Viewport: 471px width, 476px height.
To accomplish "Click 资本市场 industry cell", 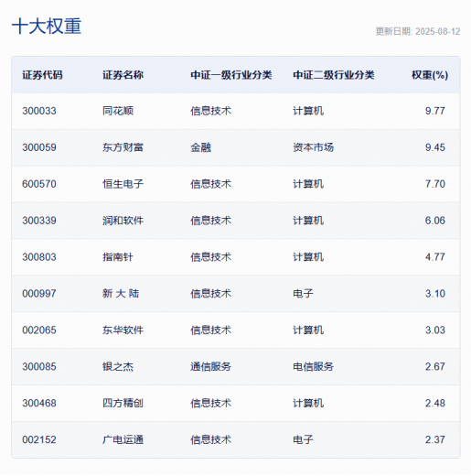I will [x=313, y=147].
